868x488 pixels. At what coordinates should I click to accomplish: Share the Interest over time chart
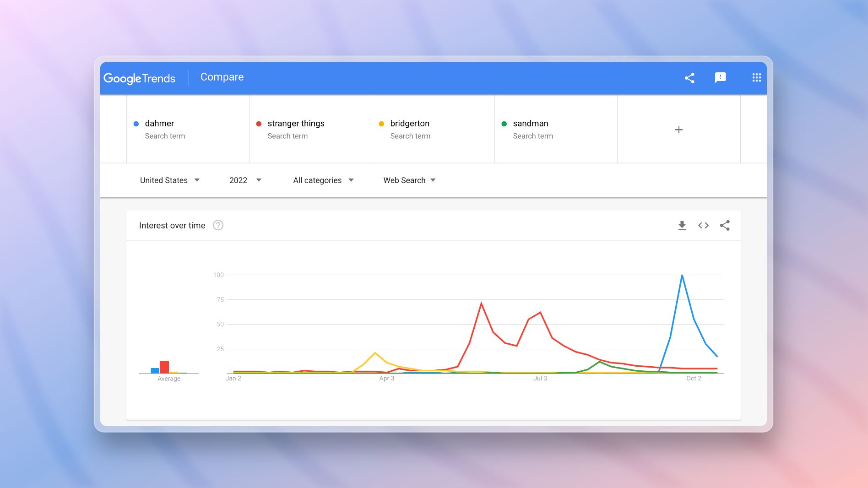[725, 225]
